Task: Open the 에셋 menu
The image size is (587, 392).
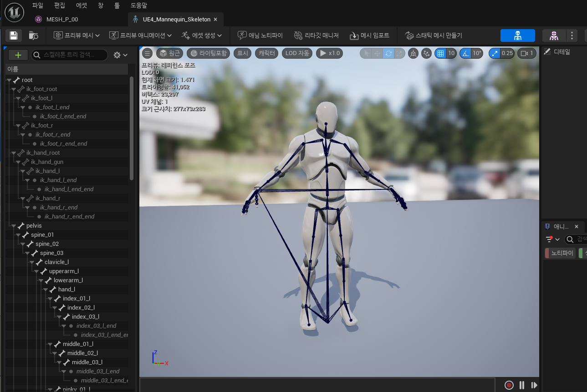Action: coord(82,5)
